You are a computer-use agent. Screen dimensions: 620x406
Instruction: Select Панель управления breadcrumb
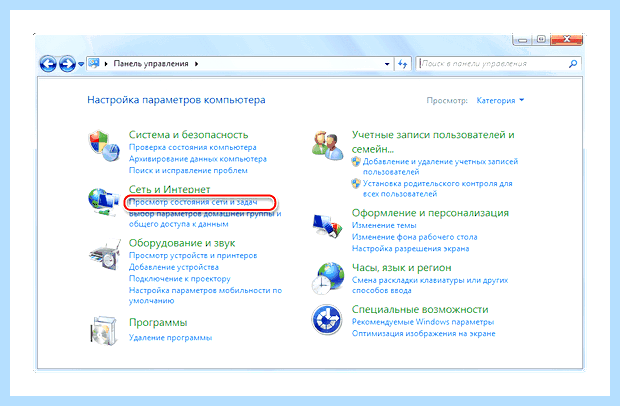151,64
